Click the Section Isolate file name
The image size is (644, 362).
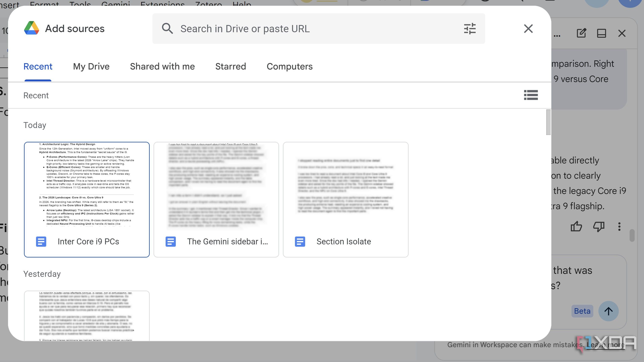tap(344, 242)
